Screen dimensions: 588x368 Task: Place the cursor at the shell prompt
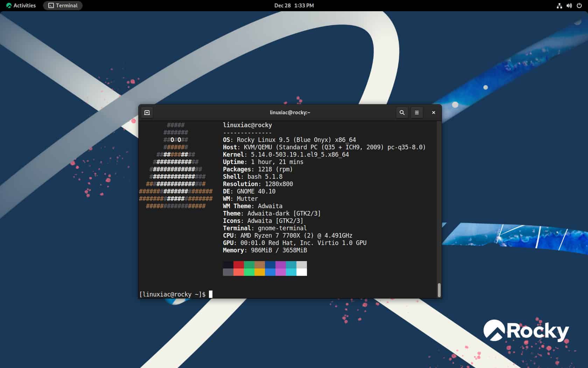coord(210,294)
